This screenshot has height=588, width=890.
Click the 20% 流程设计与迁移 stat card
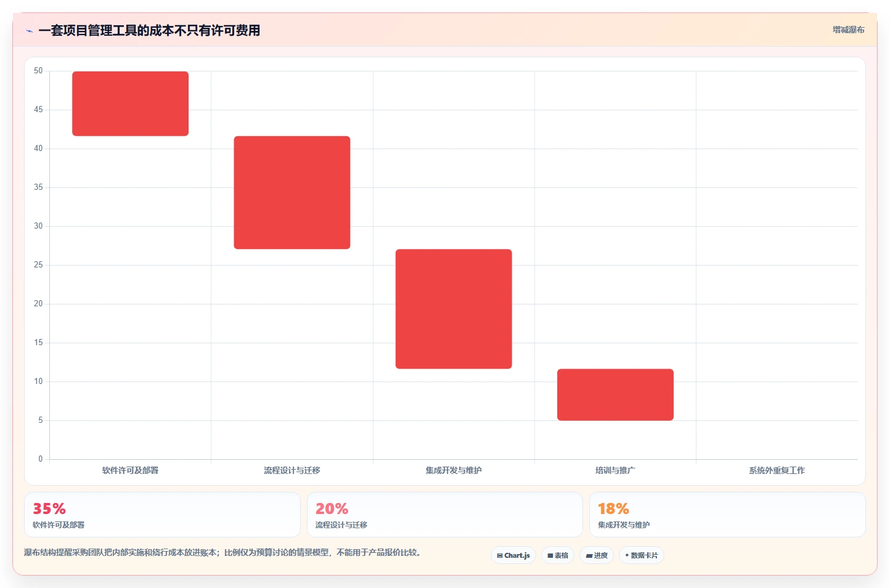445,515
